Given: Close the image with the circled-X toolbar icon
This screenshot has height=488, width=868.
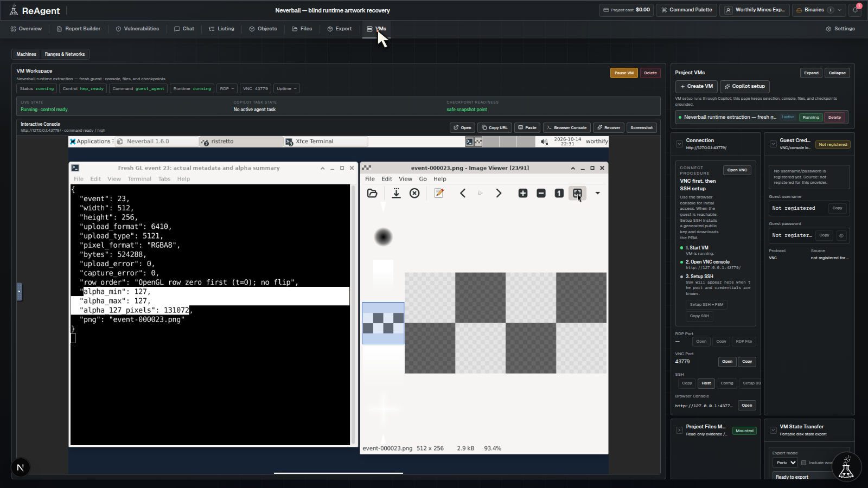Looking at the screenshot, I should point(414,193).
